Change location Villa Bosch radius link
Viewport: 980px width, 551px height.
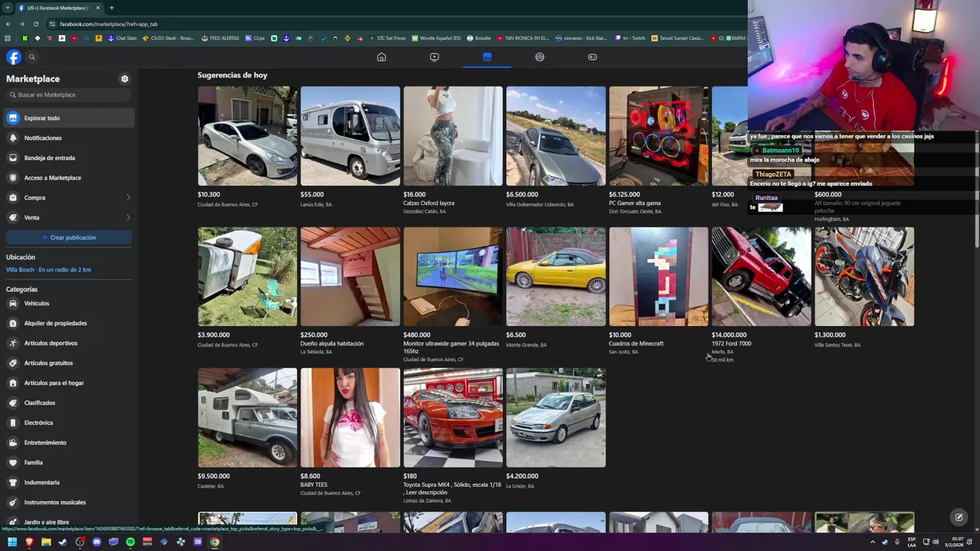48,269
